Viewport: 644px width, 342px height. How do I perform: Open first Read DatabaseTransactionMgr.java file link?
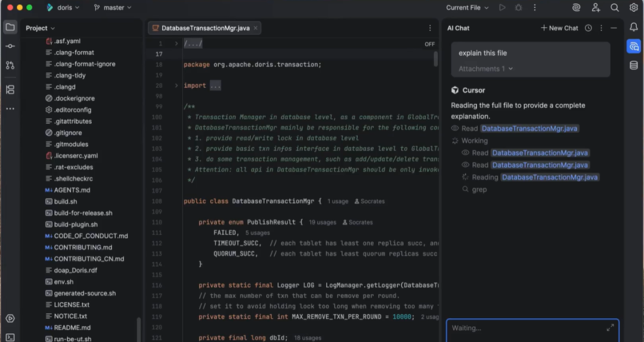(530, 129)
